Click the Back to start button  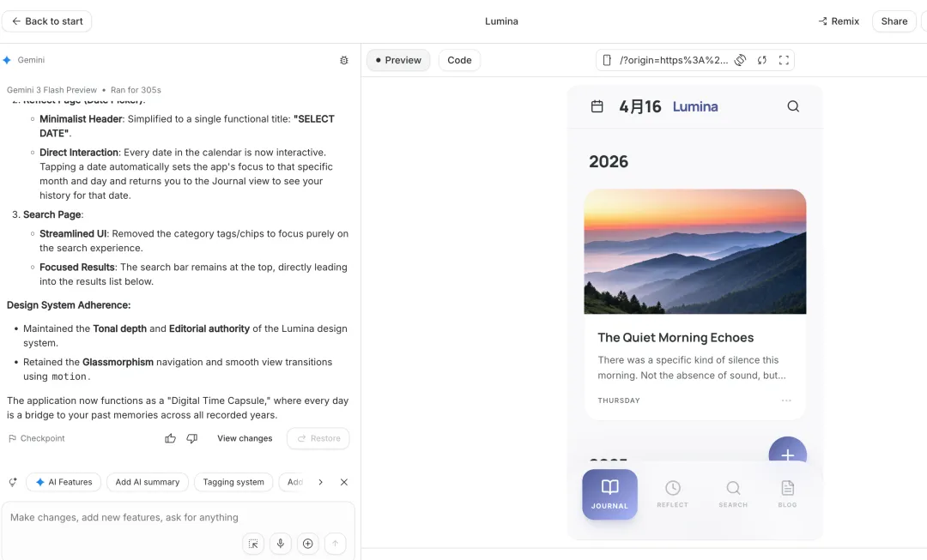[x=46, y=21]
